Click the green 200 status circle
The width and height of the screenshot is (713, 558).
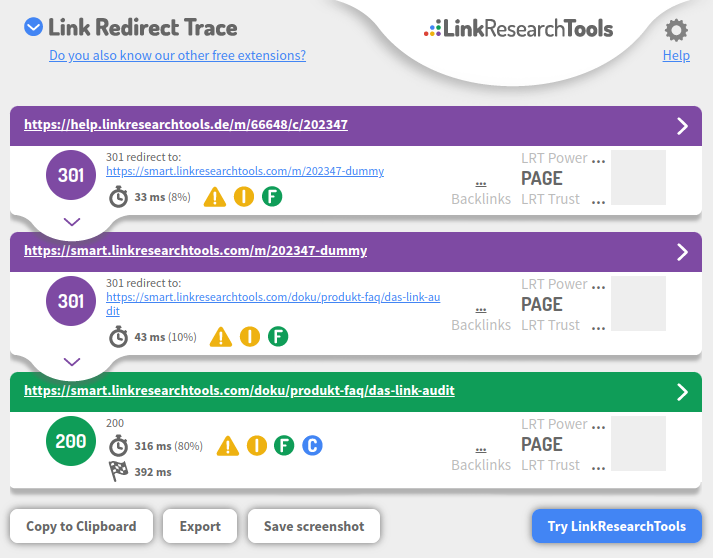71,441
